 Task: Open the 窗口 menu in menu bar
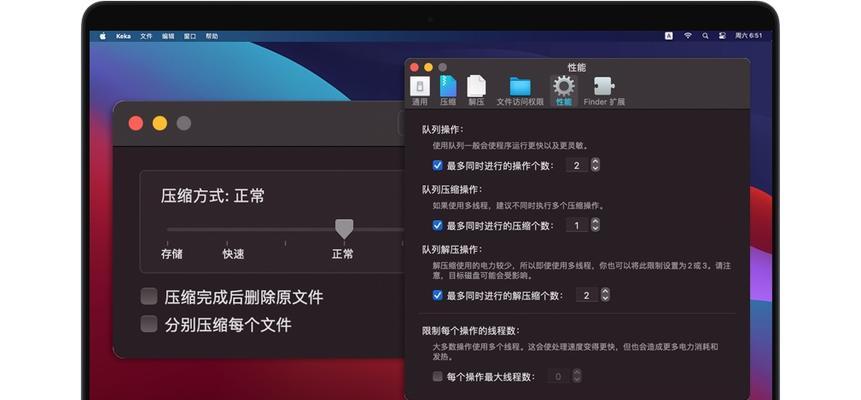tap(190, 36)
